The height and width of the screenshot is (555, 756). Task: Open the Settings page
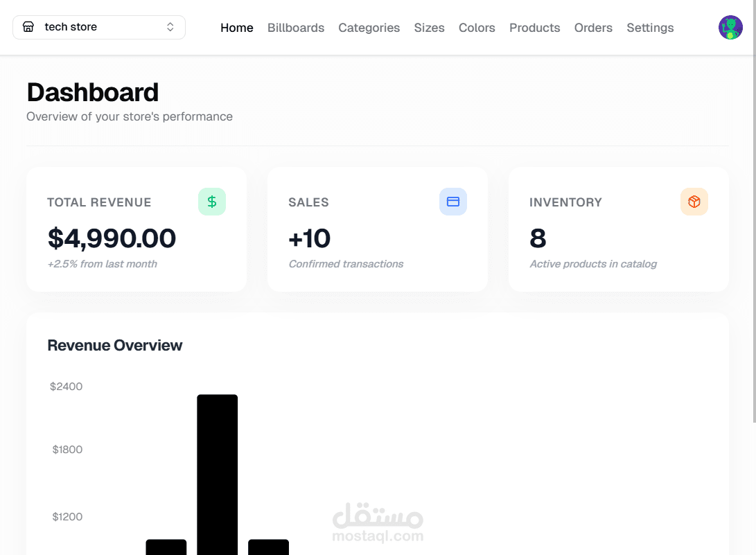(x=650, y=28)
